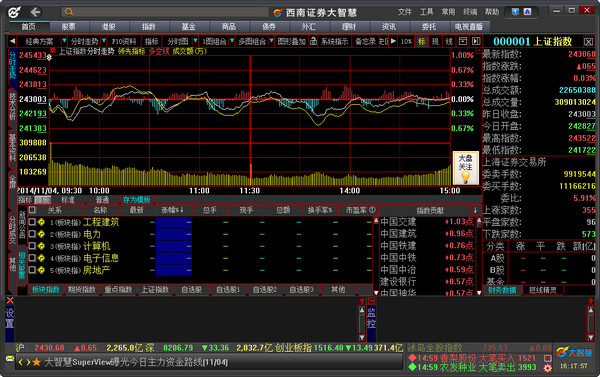
Task: Expand the 多图组合 dropdown arrow
Action: (x=271, y=41)
